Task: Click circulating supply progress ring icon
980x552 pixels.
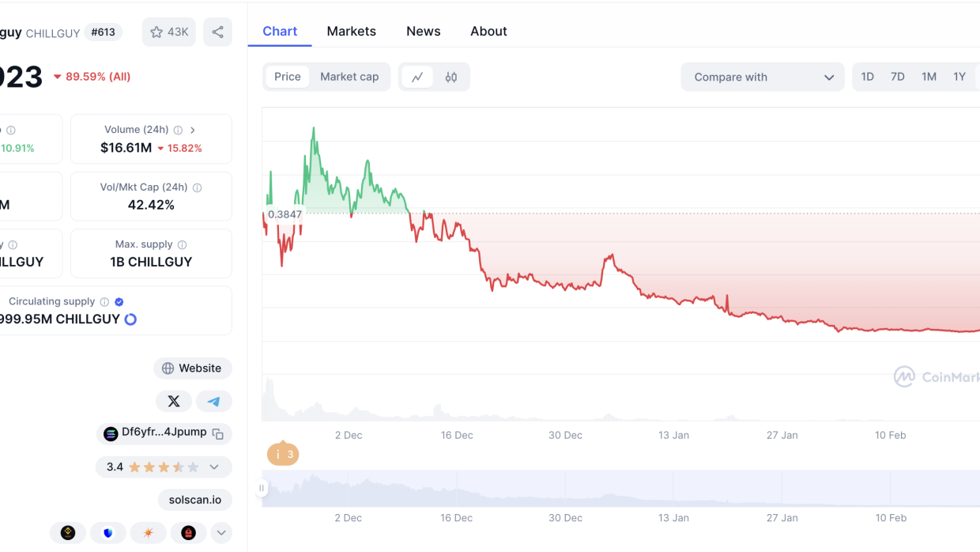Action: [131, 319]
